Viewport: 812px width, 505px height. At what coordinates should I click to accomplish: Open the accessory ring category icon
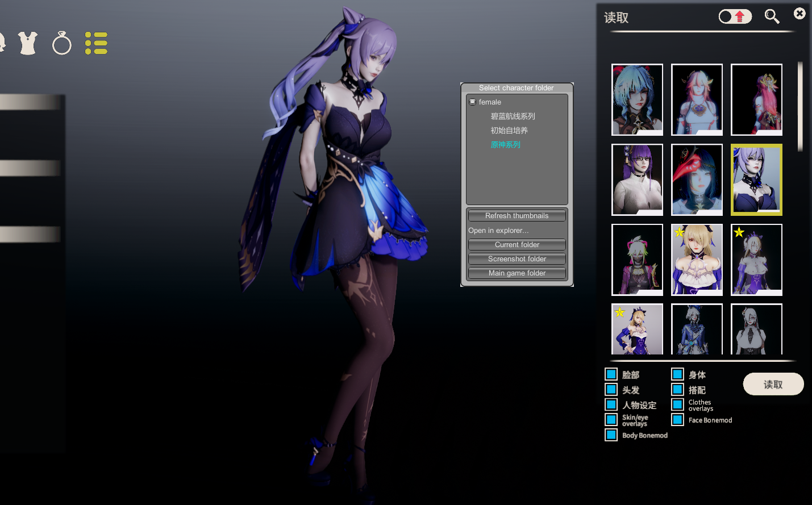click(62, 43)
